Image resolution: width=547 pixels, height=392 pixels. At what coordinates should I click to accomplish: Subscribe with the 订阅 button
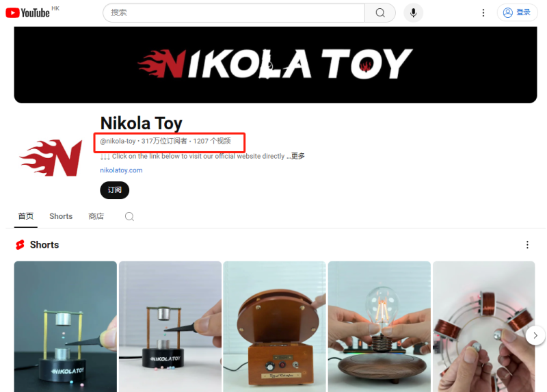[x=114, y=190]
